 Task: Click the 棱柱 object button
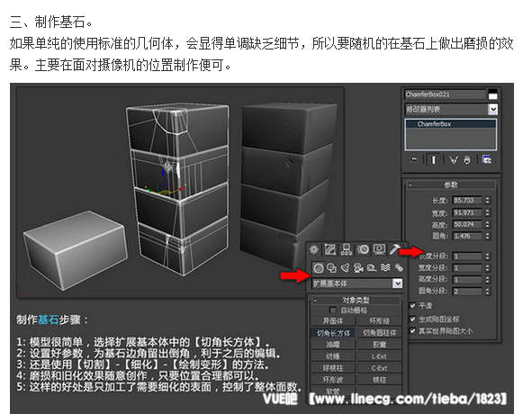[379, 380]
